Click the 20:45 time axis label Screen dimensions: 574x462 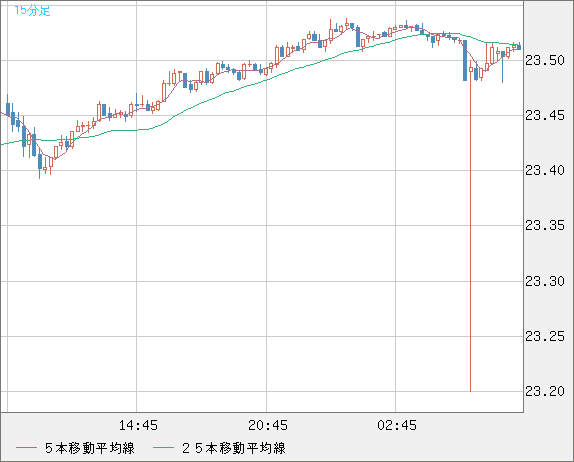(268, 425)
